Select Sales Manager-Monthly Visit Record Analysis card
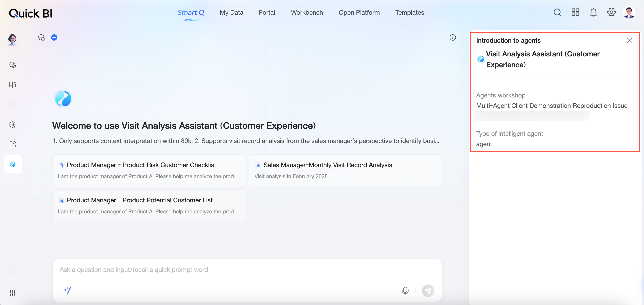The image size is (644, 305). coord(345,170)
